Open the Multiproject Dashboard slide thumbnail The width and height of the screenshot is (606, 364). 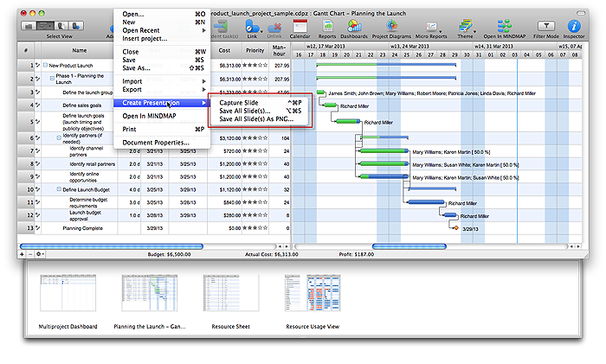pos(68,292)
